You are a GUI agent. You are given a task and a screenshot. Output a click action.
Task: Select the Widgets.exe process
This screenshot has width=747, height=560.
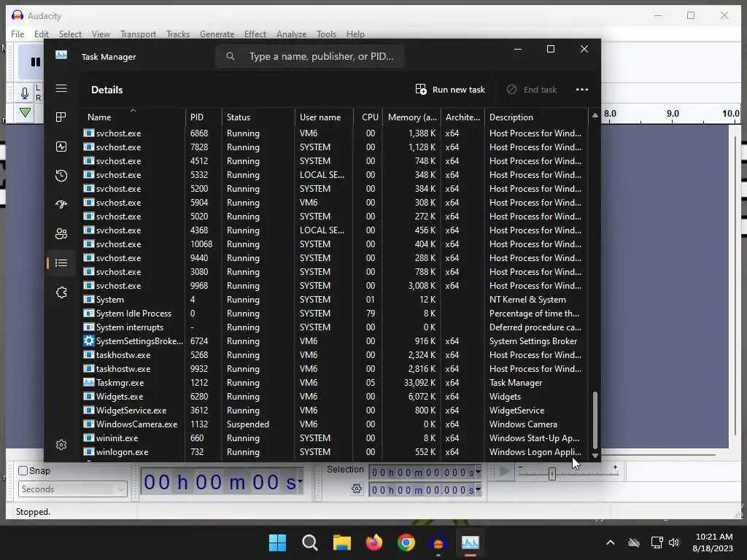pyautogui.click(x=334, y=397)
